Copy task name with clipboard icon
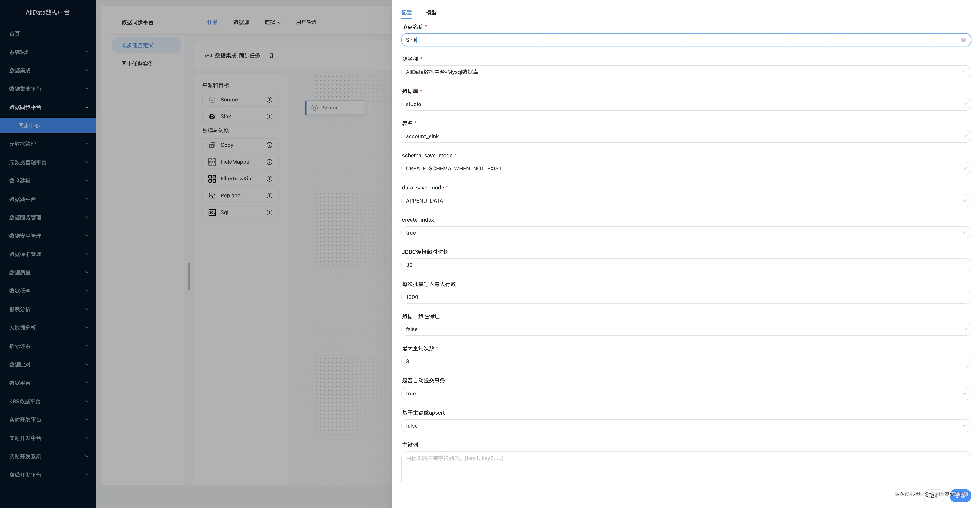Image resolution: width=980 pixels, height=508 pixels. [271, 56]
